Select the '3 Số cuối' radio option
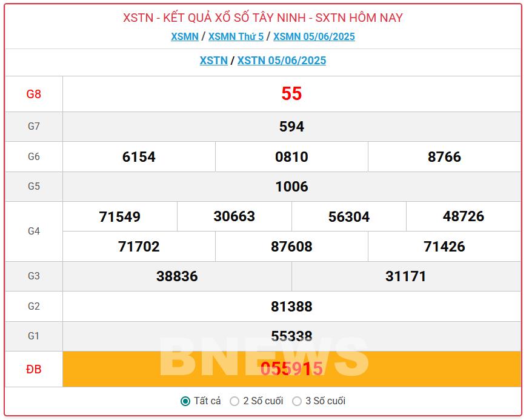 point(297,401)
